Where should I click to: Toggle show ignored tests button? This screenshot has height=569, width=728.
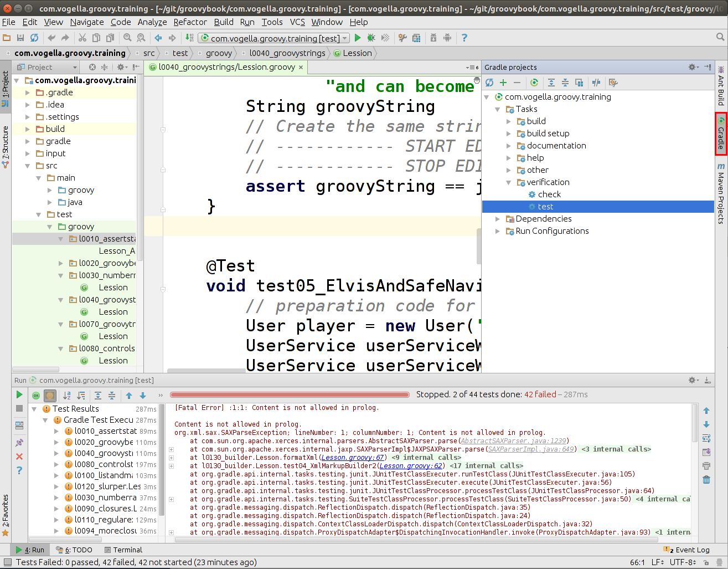[x=50, y=395]
